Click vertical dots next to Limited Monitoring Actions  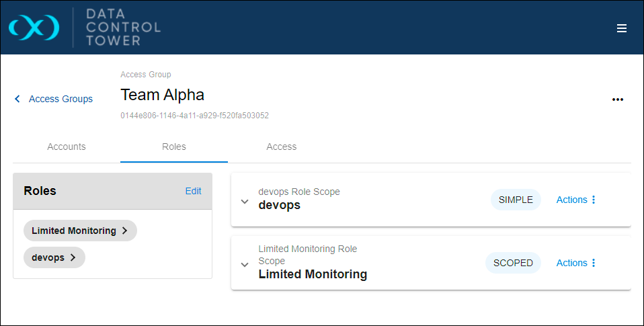(594, 263)
